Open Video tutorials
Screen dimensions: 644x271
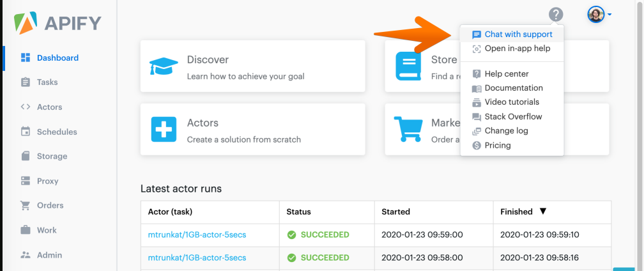[x=512, y=102]
